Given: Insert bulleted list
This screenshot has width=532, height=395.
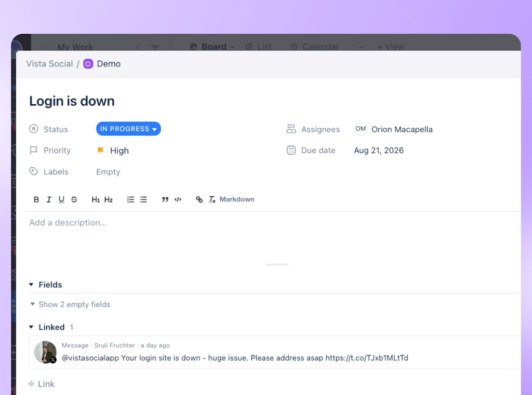Looking at the screenshot, I should [143, 200].
